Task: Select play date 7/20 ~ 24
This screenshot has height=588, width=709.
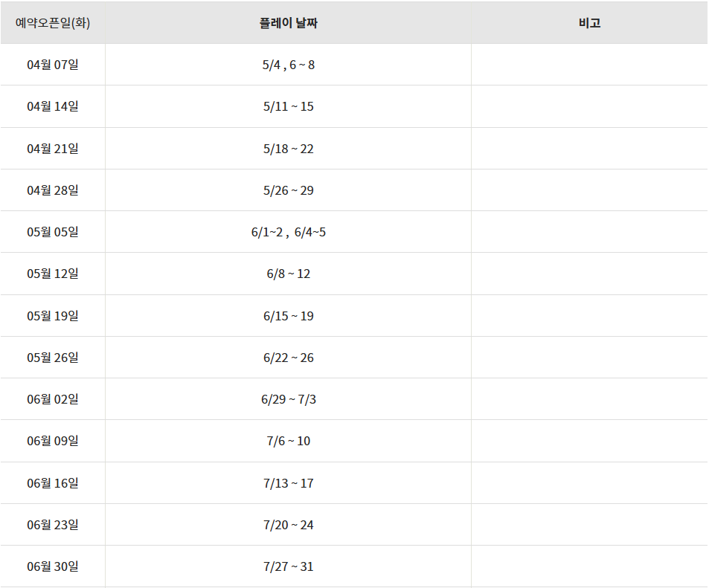Action: coord(288,525)
